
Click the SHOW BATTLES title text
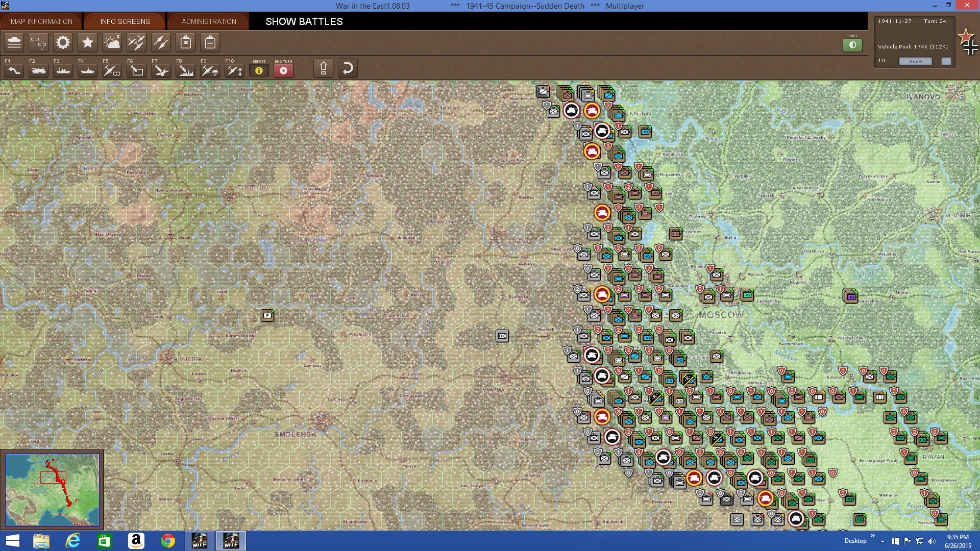(304, 21)
